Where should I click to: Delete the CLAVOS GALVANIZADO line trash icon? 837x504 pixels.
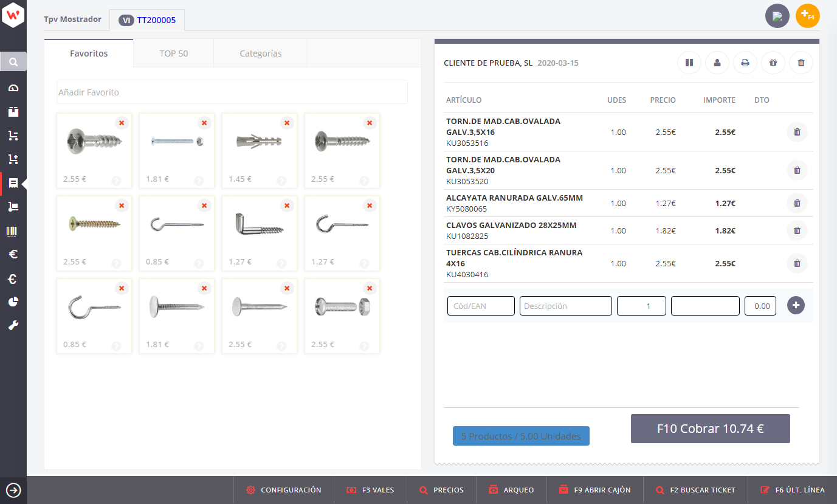pyautogui.click(x=797, y=230)
